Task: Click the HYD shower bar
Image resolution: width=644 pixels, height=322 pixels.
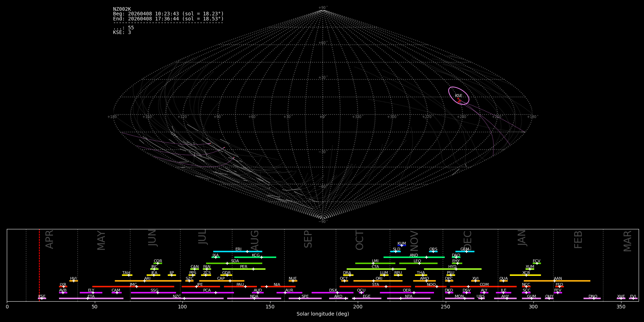Action: tap(453, 269)
